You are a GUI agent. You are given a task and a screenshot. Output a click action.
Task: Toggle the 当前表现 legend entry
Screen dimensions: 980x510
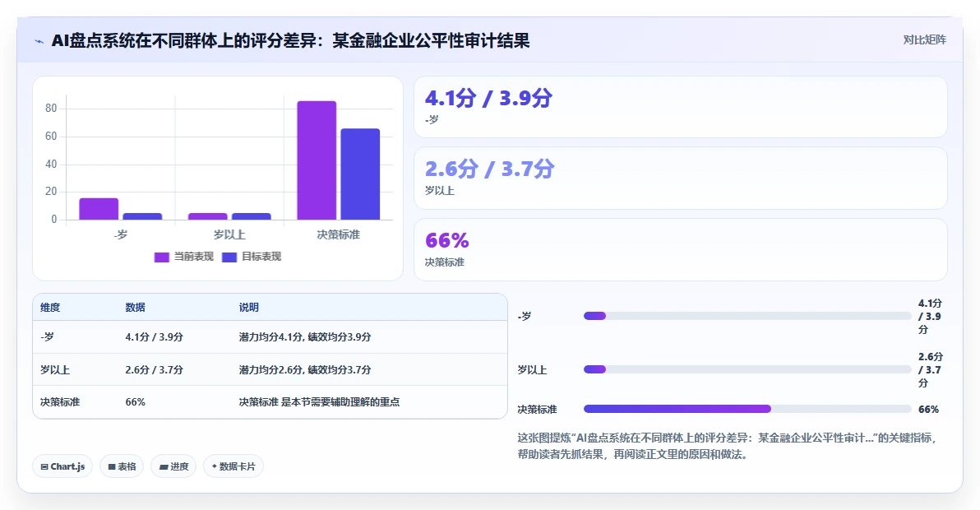coord(184,257)
